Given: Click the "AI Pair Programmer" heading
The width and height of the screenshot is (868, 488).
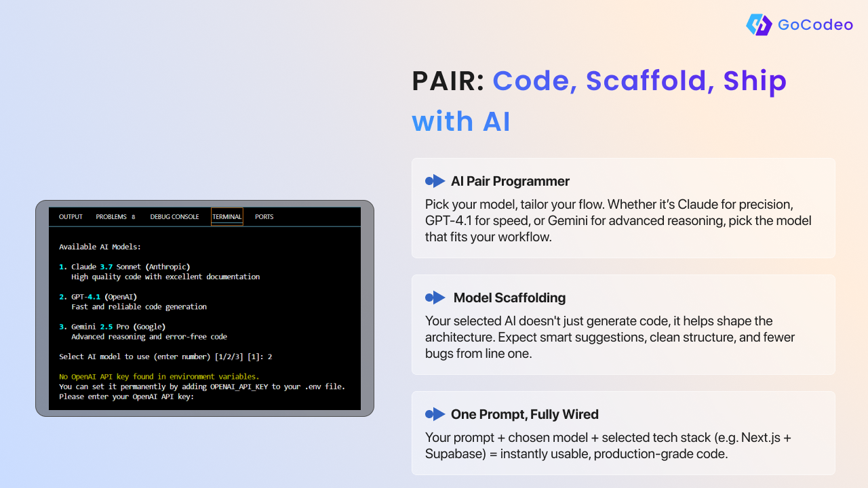Looking at the screenshot, I should [x=510, y=181].
